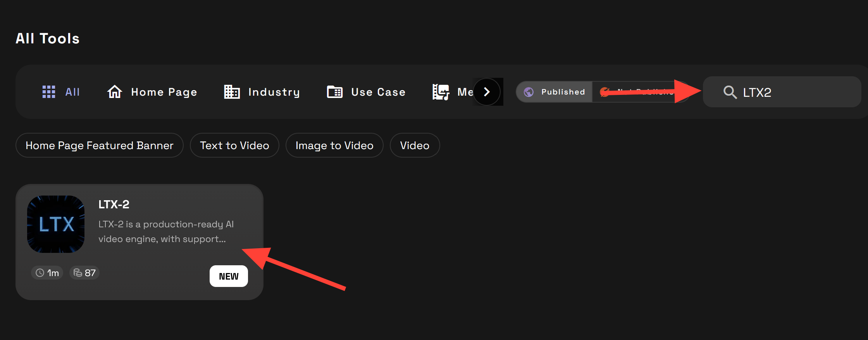Filter by Home Page Featured Banner
Image resolution: width=868 pixels, height=340 pixels.
click(x=99, y=146)
